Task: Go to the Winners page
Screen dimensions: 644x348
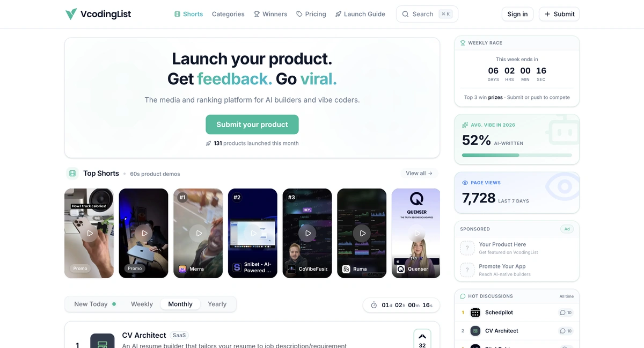Action: (270, 14)
